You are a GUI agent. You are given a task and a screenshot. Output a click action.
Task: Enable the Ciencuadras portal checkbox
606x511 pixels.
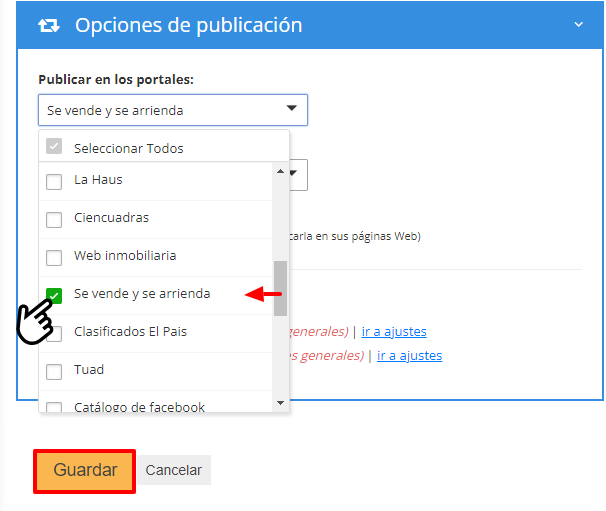click(55, 219)
